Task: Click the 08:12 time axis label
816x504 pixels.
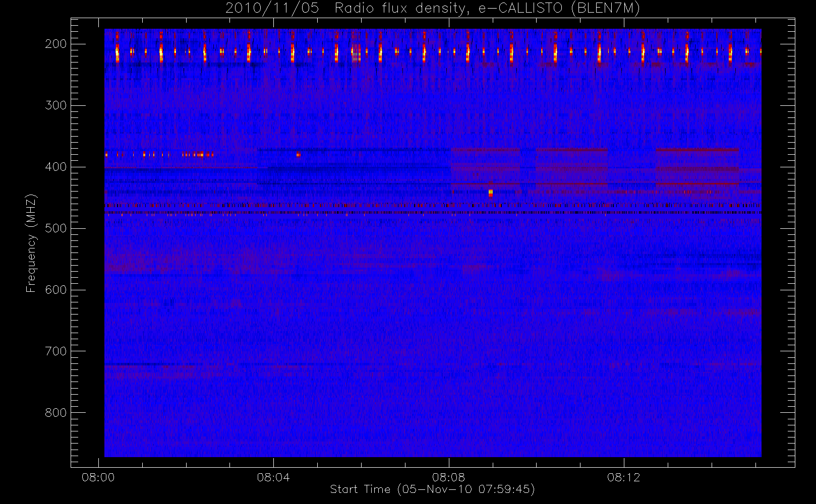Action: 624,477
